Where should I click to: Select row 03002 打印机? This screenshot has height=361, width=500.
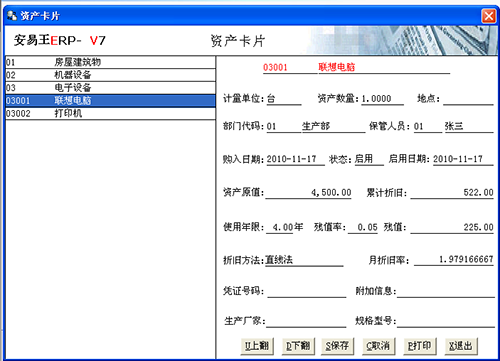(110, 114)
